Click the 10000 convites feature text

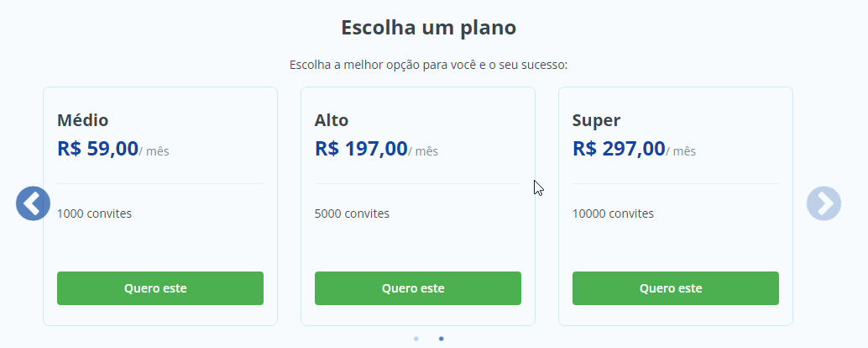point(613,214)
